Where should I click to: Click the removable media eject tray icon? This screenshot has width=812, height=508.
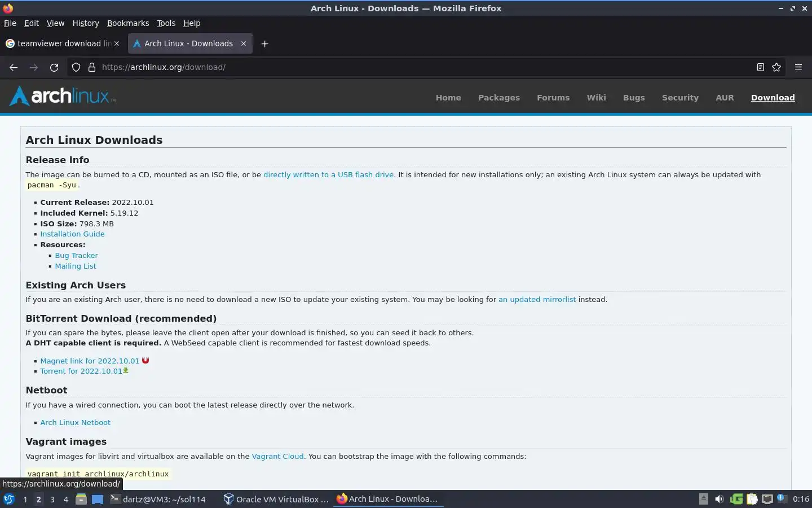(x=704, y=499)
